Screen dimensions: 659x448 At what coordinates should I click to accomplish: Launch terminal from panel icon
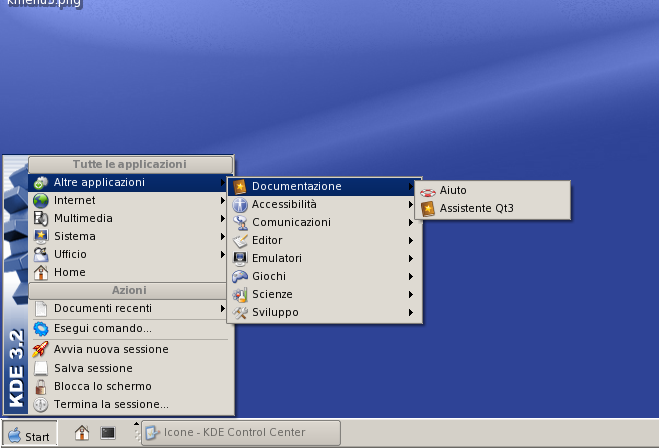[108, 432]
